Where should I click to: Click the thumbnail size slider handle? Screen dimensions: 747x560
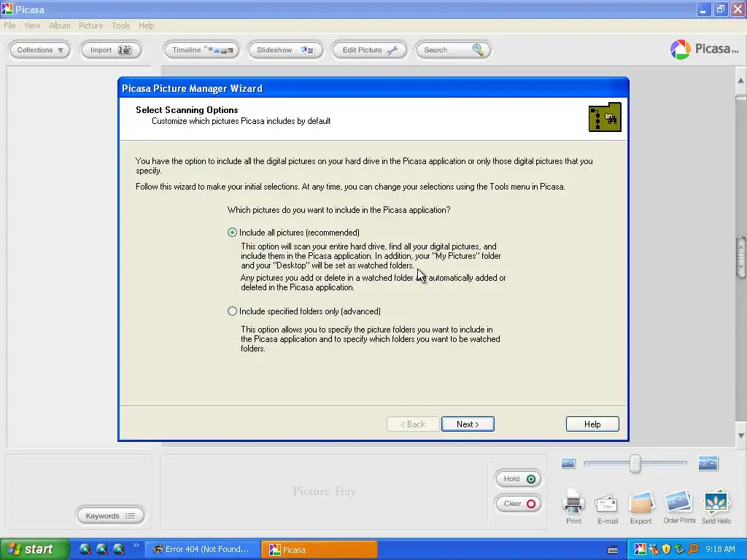[635, 463]
